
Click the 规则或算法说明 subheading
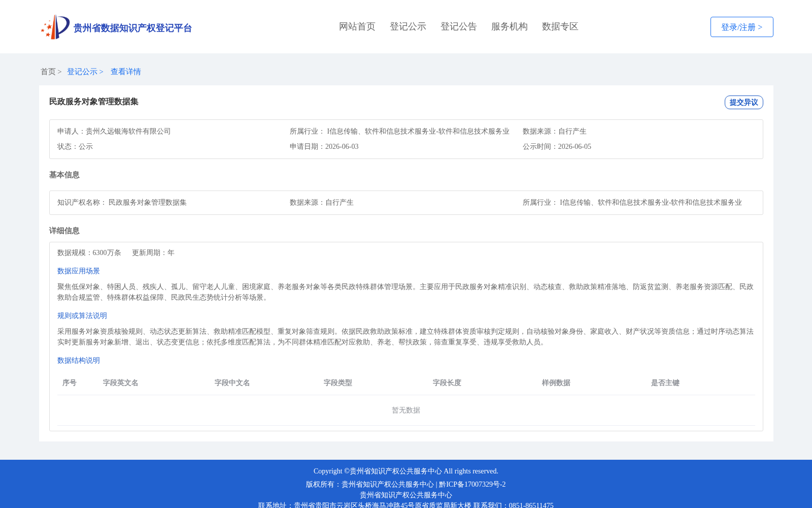[82, 315]
